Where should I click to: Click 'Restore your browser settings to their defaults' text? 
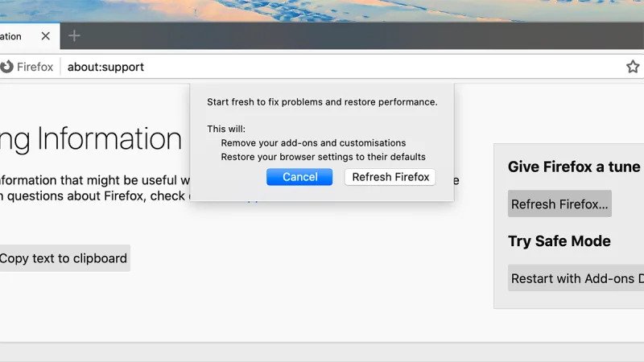tap(324, 157)
